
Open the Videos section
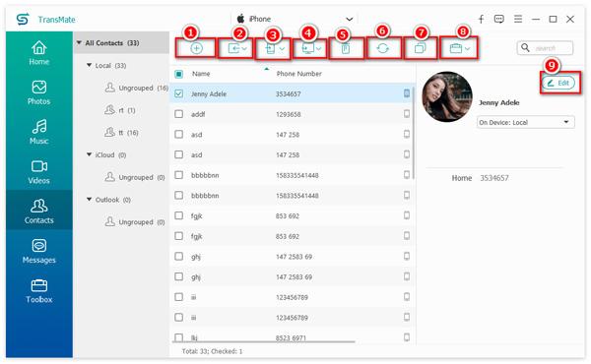click(x=39, y=172)
